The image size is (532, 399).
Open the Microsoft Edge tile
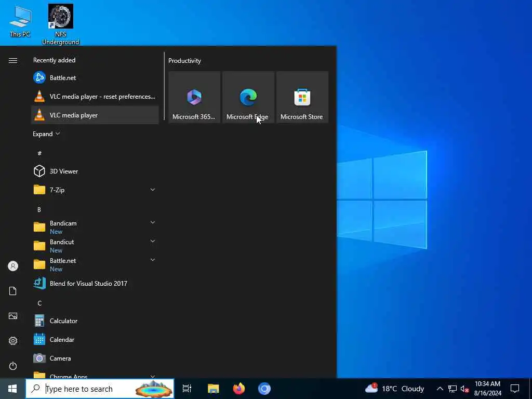pyautogui.click(x=248, y=97)
